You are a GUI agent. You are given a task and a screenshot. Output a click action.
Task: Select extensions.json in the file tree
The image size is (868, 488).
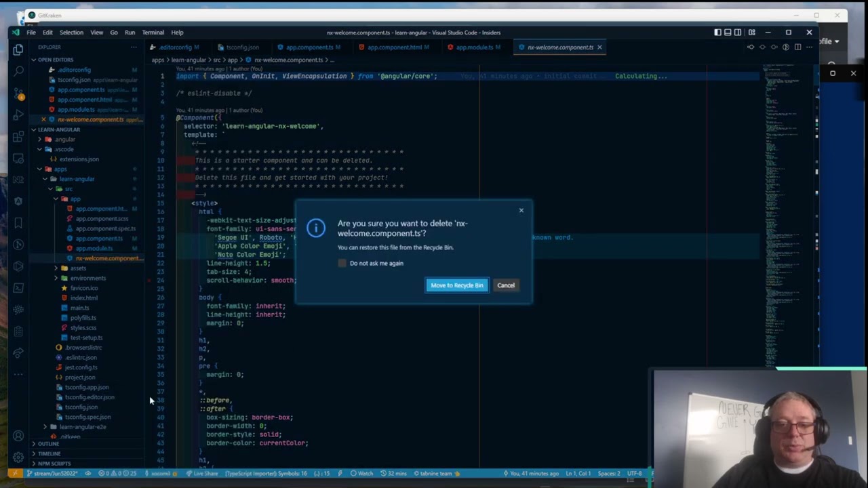pyautogui.click(x=79, y=159)
